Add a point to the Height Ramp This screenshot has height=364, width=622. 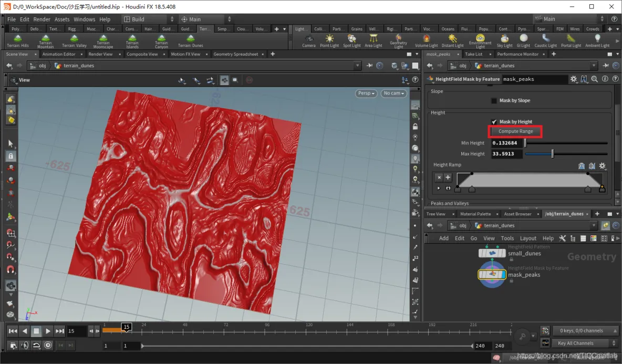coord(448,177)
